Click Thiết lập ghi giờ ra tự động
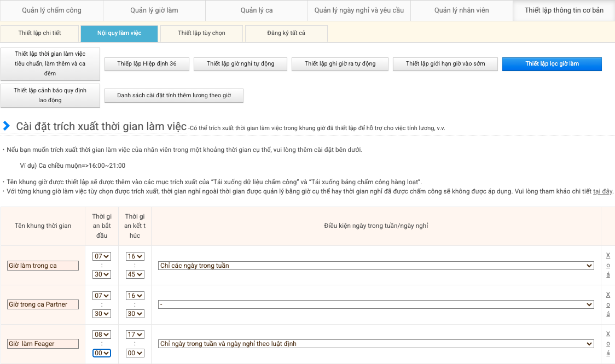This screenshot has height=364, width=615. [340, 64]
